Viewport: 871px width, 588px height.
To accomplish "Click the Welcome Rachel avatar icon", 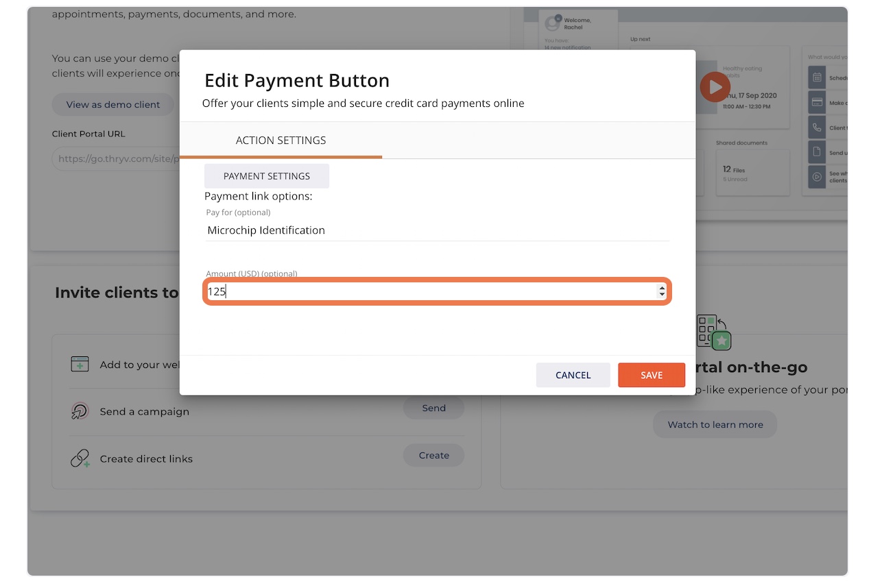I will click(552, 23).
